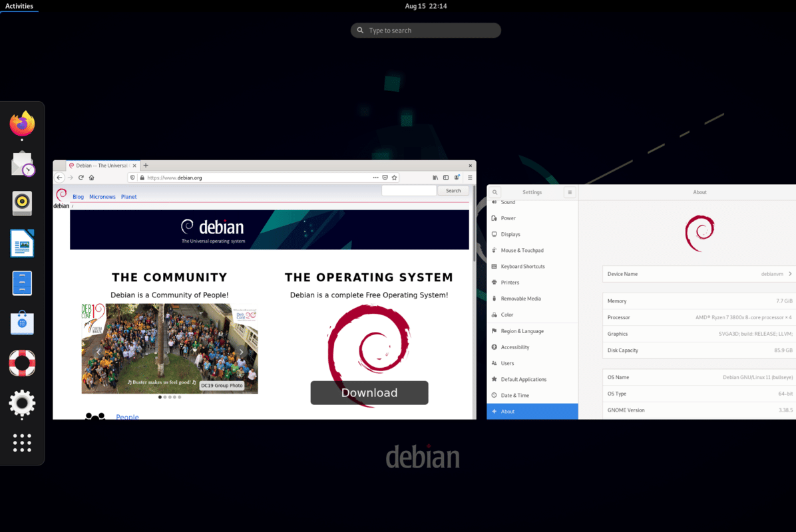Open the DC19 group photo image
This screenshot has height=532, width=796.
[x=170, y=348]
